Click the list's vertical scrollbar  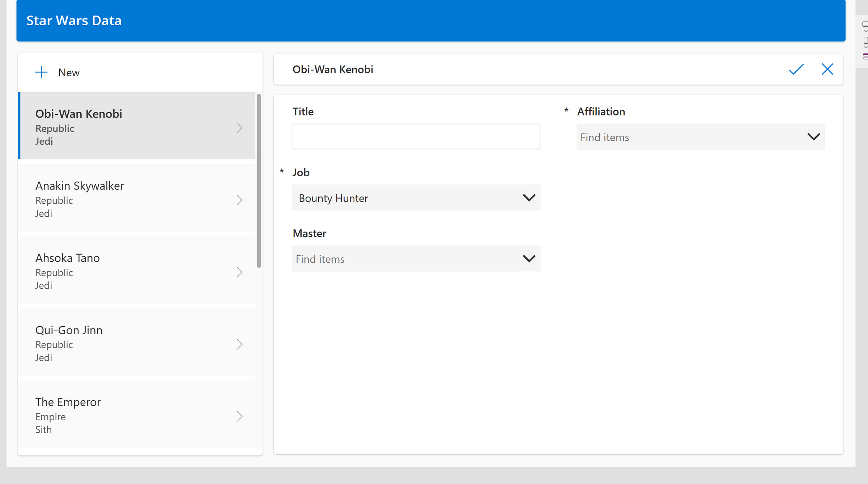(x=259, y=181)
